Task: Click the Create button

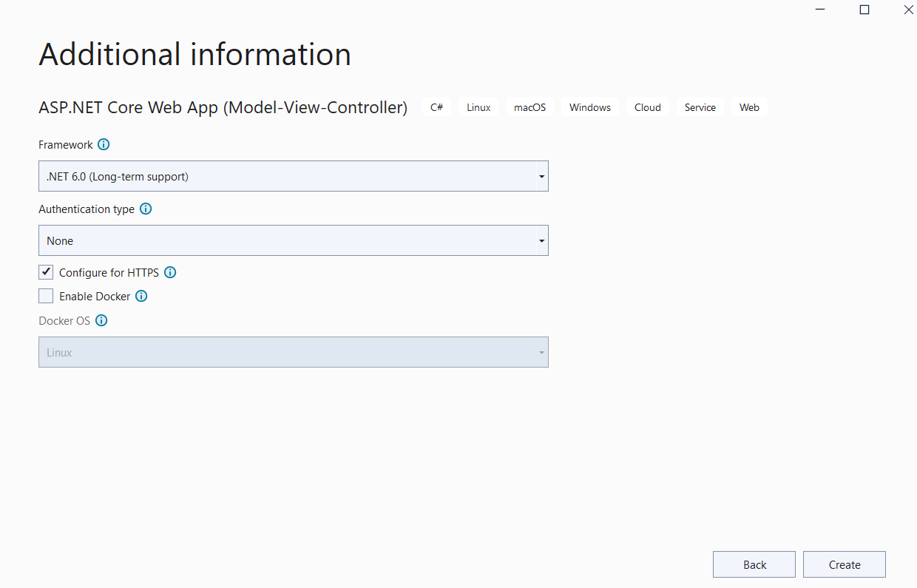Action: point(845,564)
